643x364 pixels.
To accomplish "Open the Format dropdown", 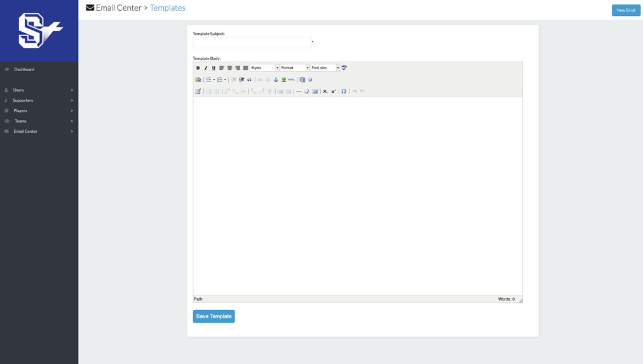I will [x=295, y=68].
